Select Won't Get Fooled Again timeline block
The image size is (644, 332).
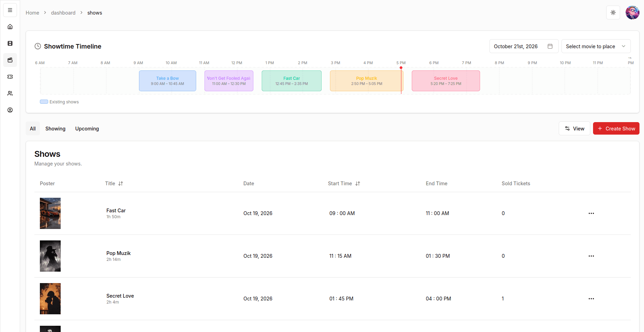pyautogui.click(x=229, y=81)
